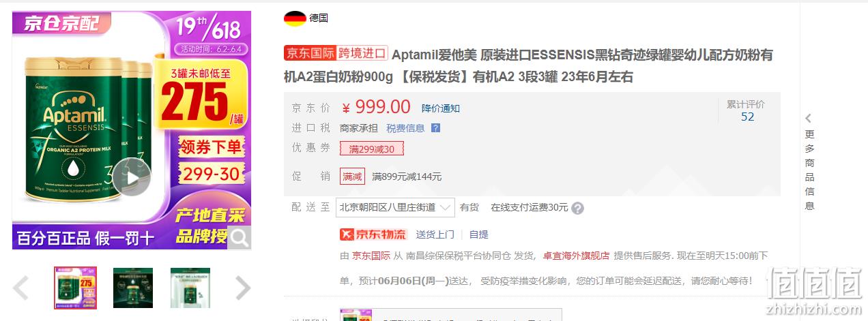Click the 满减 promotion tag
This screenshot has height=321, width=868.
tap(353, 177)
